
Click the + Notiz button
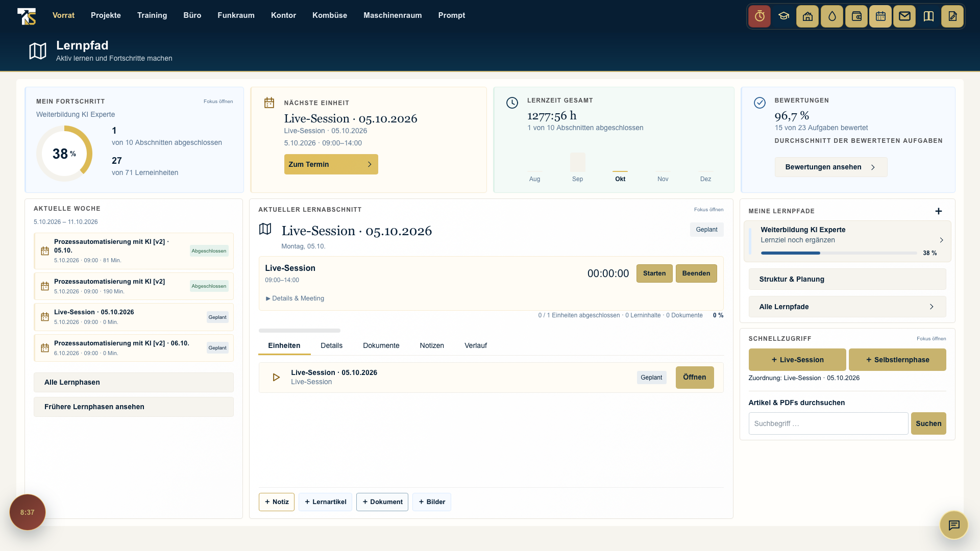277,502
